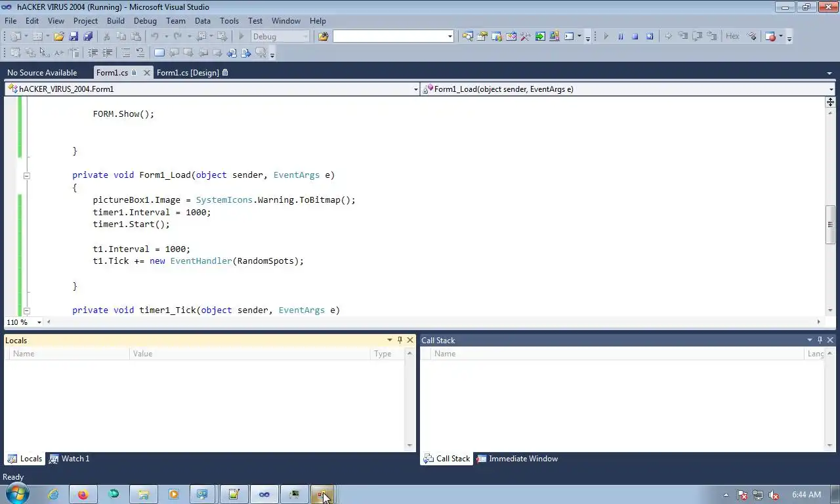840x504 pixels.
Task: Click the Comment out selected lines icon
Action: pyautogui.click(x=125, y=52)
